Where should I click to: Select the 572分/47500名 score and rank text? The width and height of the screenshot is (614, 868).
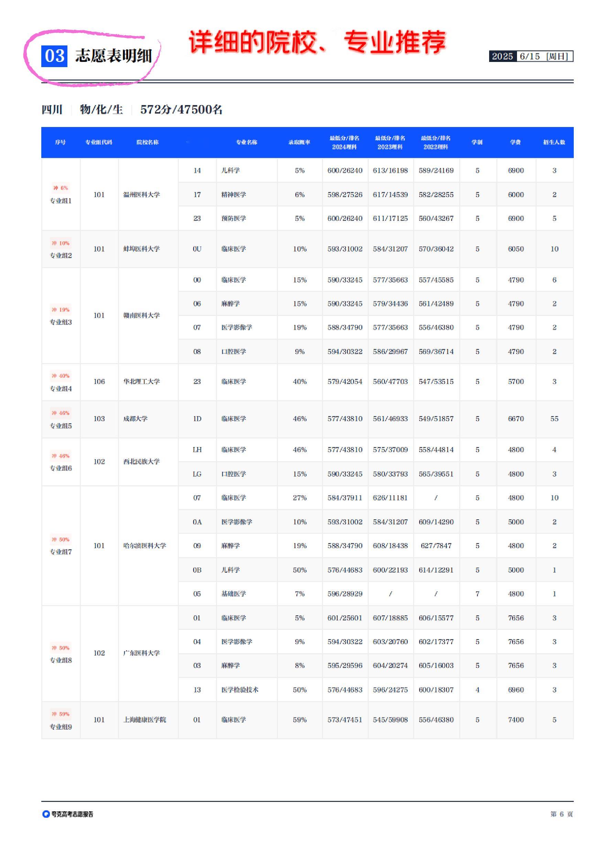(181, 110)
